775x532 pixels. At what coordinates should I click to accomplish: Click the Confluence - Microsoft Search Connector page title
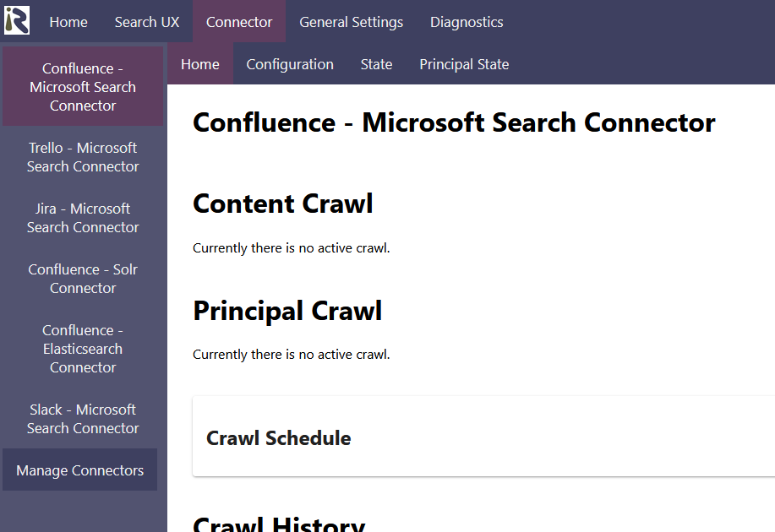click(x=454, y=122)
